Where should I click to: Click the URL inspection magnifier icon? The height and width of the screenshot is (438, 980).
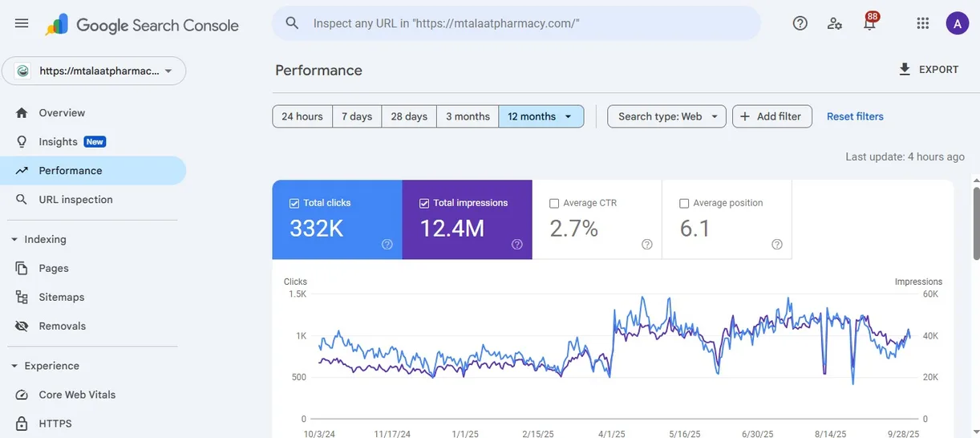pyautogui.click(x=22, y=200)
